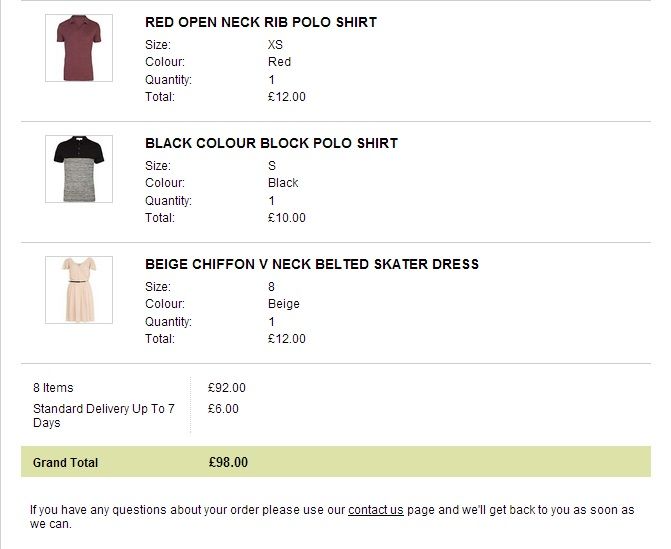Click the Red Open Neck Rib Polo Shirt title

pos(260,22)
